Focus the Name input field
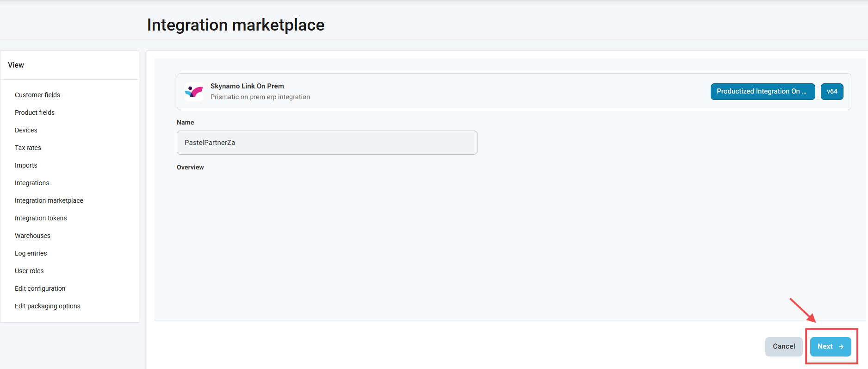Screen dimensions: 868x369 (x=327, y=143)
